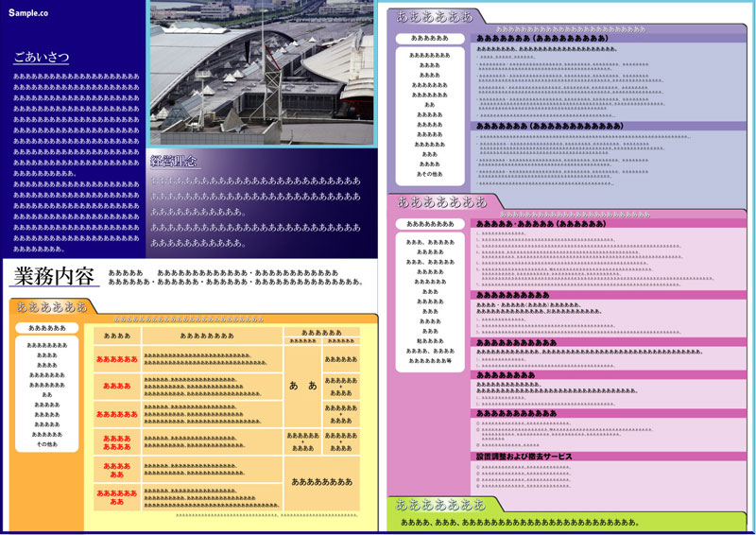
Task: Click the ごあいさつ heading
Action: tap(42, 57)
